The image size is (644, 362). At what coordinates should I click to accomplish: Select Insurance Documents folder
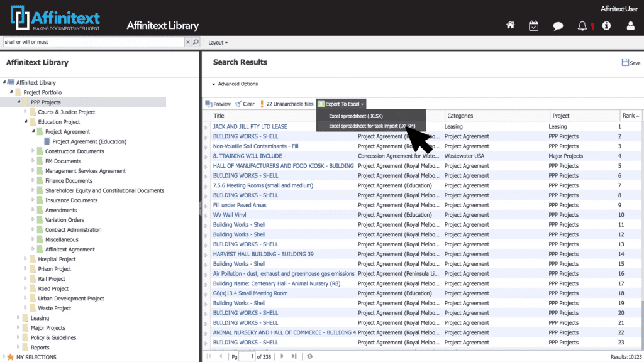pyautogui.click(x=71, y=200)
